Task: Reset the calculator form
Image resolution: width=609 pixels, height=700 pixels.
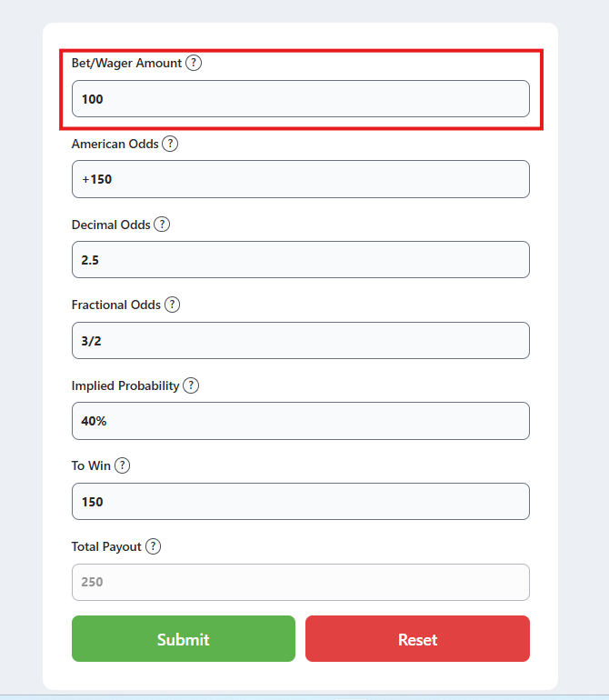Action: point(417,639)
